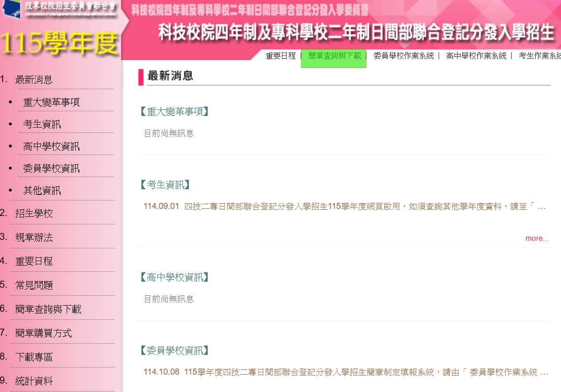561x392 pixels.
Task: Open 重要日程 in the top navigation
Action: 280,56
